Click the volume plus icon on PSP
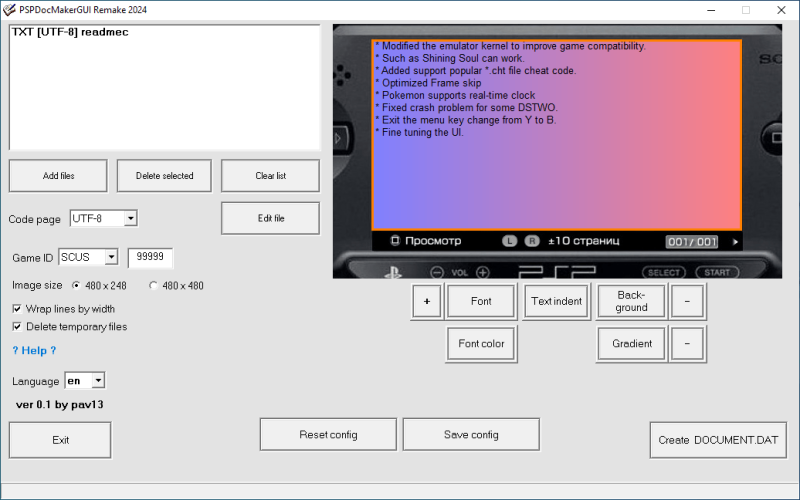The image size is (800, 500). pyautogui.click(x=483, y=272)
